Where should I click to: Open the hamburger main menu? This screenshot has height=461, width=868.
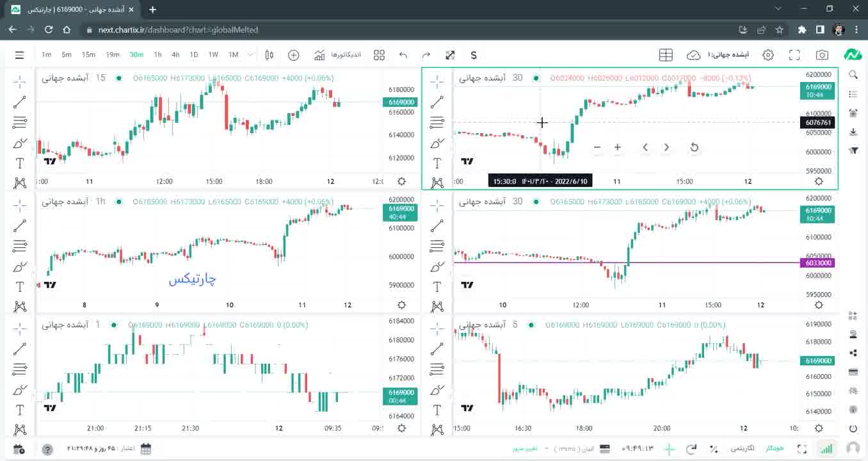[19, 55]
